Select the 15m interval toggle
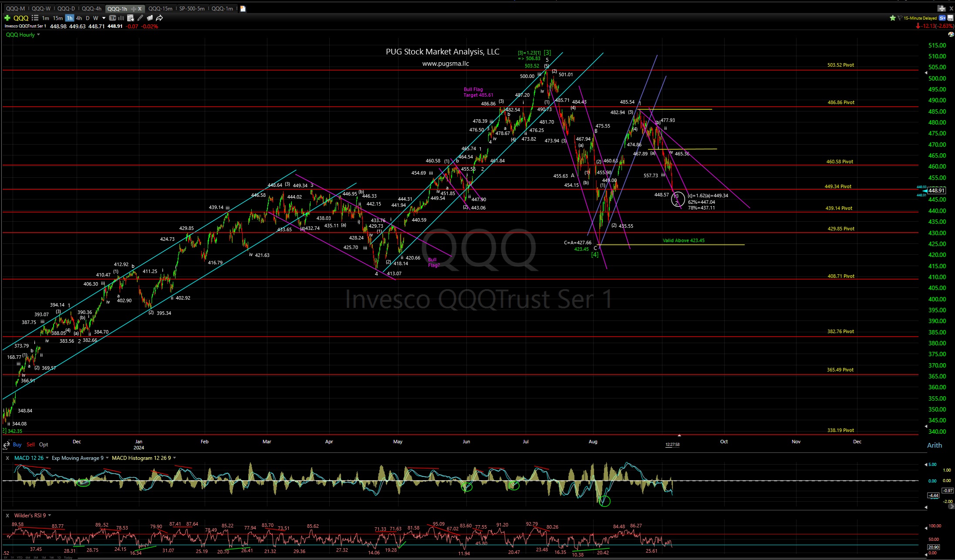Image resolution: width=955 pixels, height=560 pixels. [x=57, y=18]
